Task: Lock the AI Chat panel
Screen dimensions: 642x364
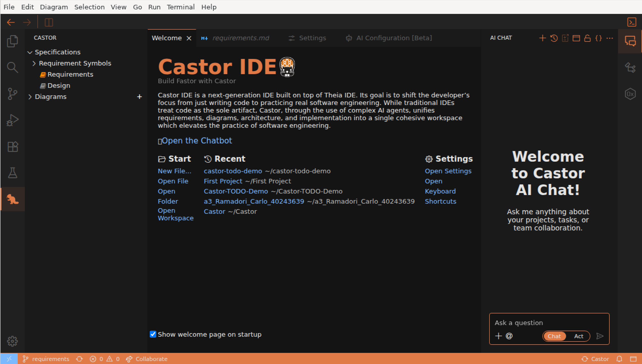Action: pos(587,38)
